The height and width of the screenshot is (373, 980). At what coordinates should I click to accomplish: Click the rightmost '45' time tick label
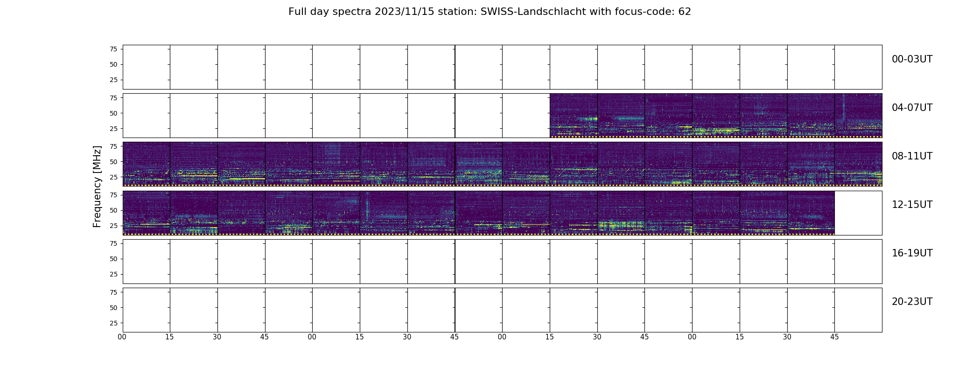click(834, 337)
